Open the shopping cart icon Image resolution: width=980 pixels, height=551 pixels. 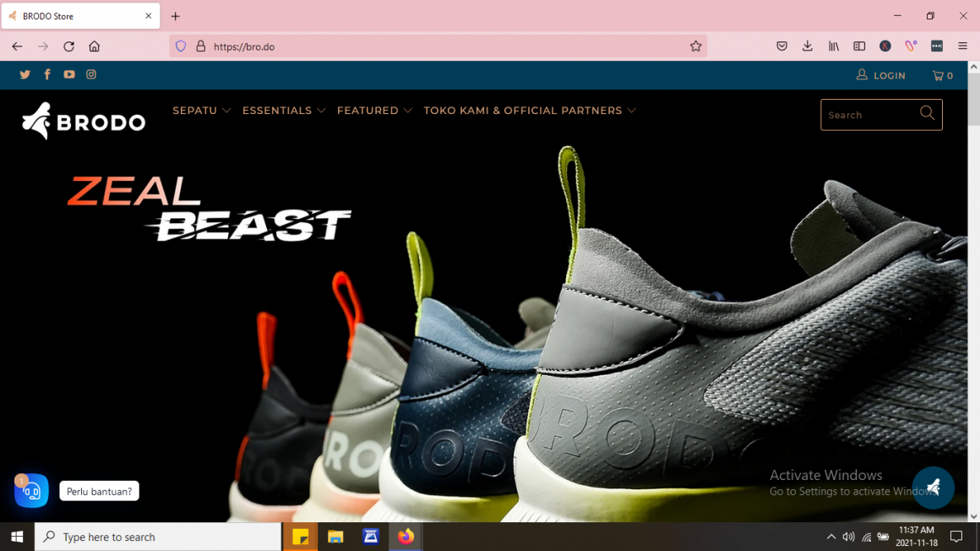pos(942,75)
